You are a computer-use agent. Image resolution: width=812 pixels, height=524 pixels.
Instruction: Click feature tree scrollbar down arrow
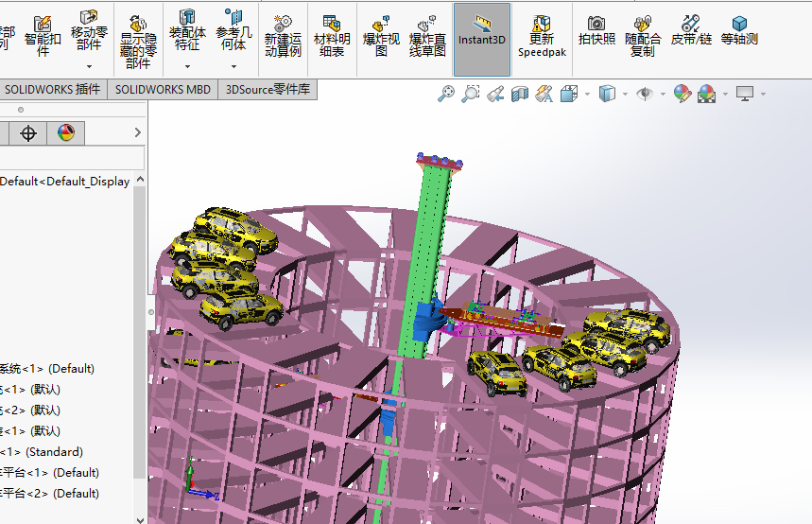pyautogui.click(x=140, y=519)
